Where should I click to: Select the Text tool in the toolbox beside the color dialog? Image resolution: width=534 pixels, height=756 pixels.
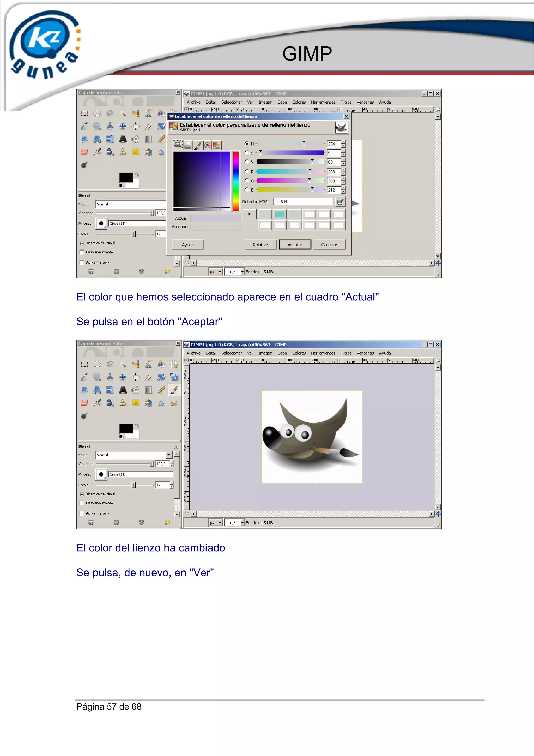123,139
